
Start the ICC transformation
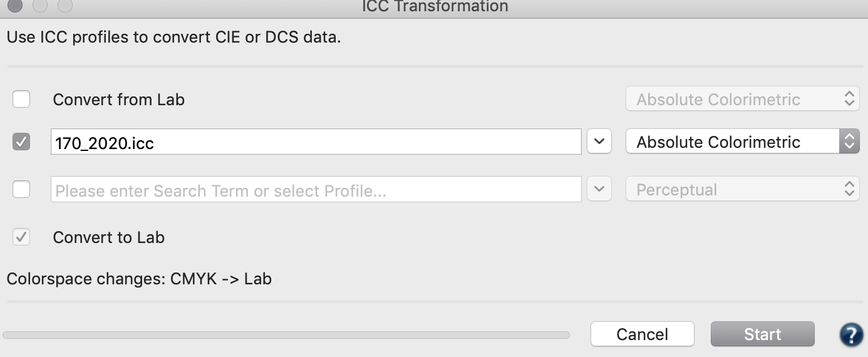[x=763, y=334]
